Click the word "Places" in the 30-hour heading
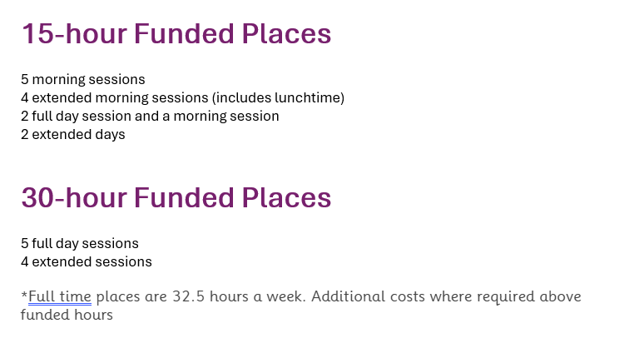Viewport: 644px width, 363px height. (286, 198)
